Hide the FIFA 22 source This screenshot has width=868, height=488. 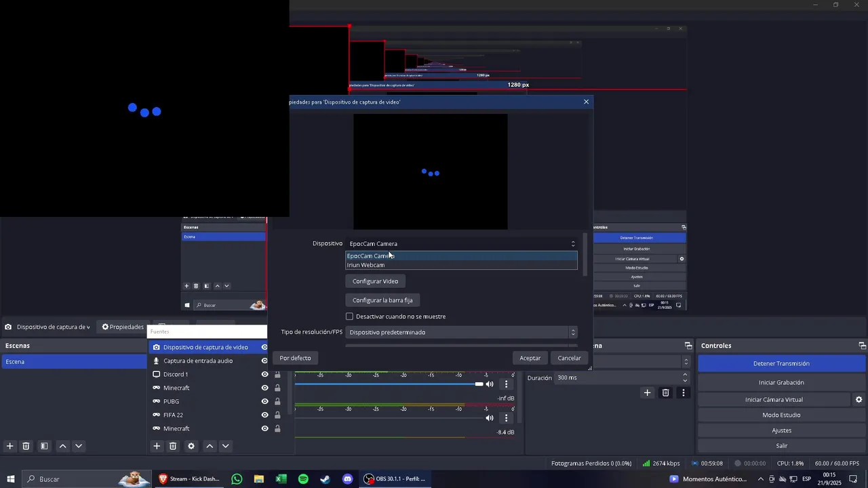pyautogui.click(x=264, y=415)
